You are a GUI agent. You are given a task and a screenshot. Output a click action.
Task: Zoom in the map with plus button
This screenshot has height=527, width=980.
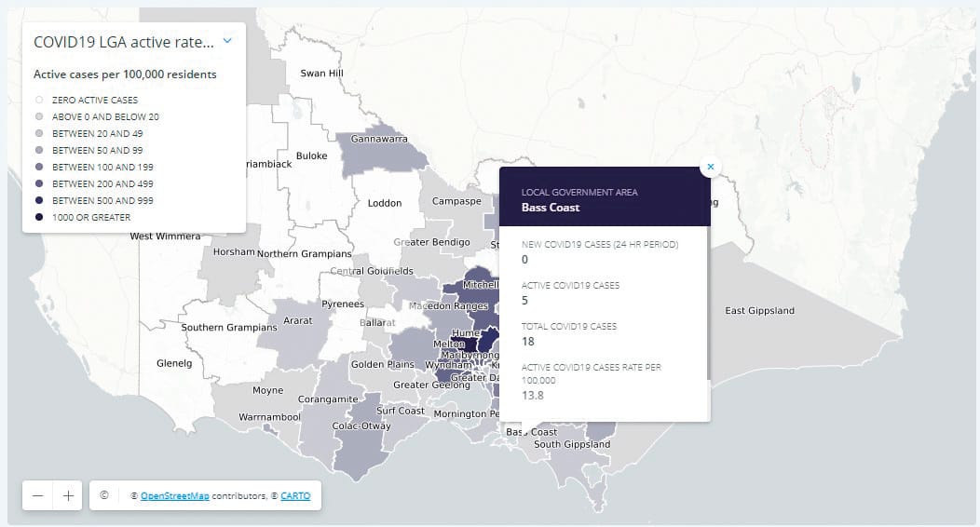[x=68, y=495]
